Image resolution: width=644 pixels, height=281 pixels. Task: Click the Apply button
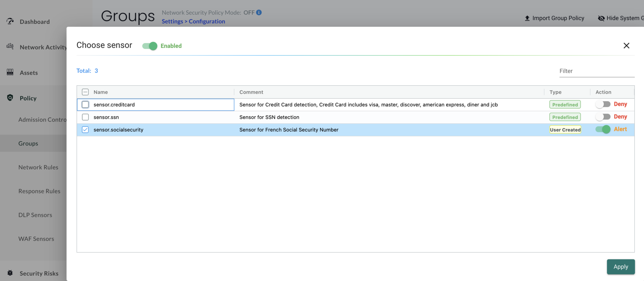tap(621, 267)
